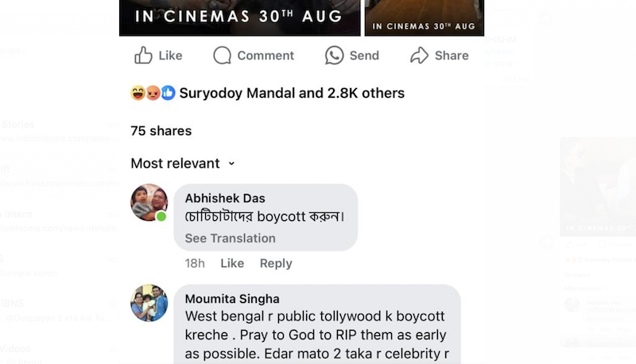This screenshot has width=636, height=364.
Task: Click the blue like reaction icon
Action: [168, 93]
